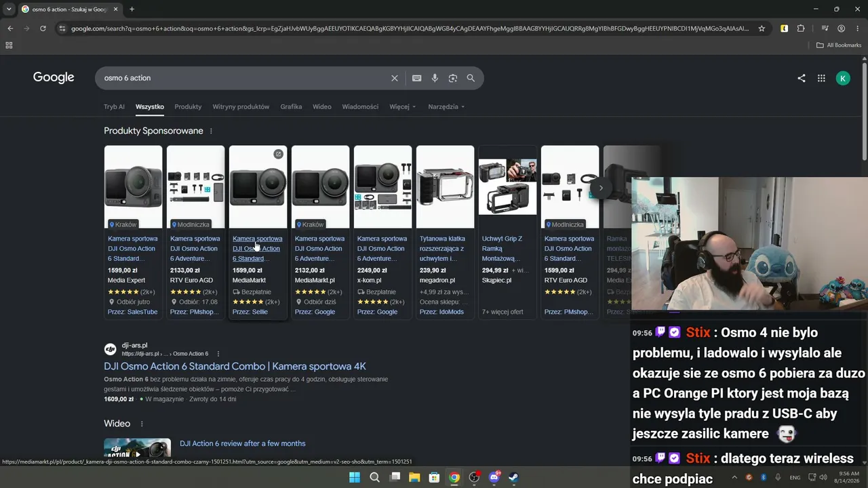
Task: Expand the Narzędzia dropdown
Action: 446,106
